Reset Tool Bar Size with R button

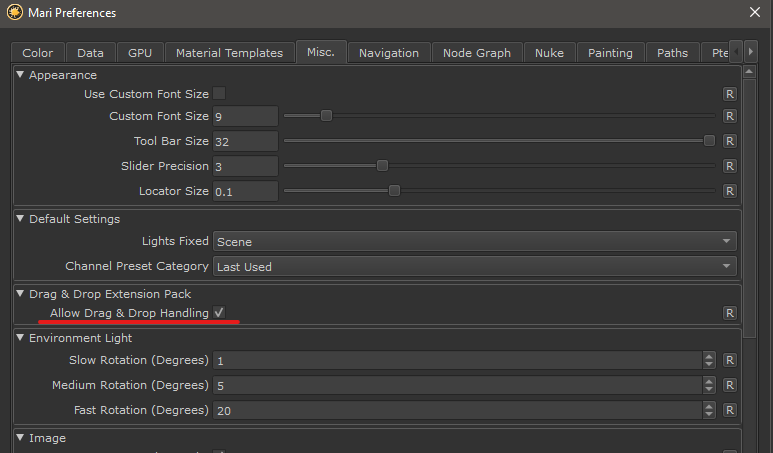[x=729, y=141]
